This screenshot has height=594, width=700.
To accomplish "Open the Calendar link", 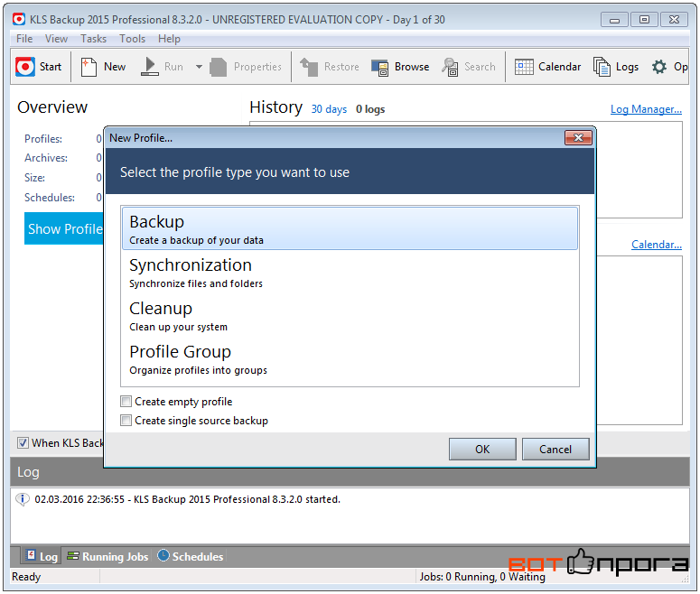I will (657, 245).
